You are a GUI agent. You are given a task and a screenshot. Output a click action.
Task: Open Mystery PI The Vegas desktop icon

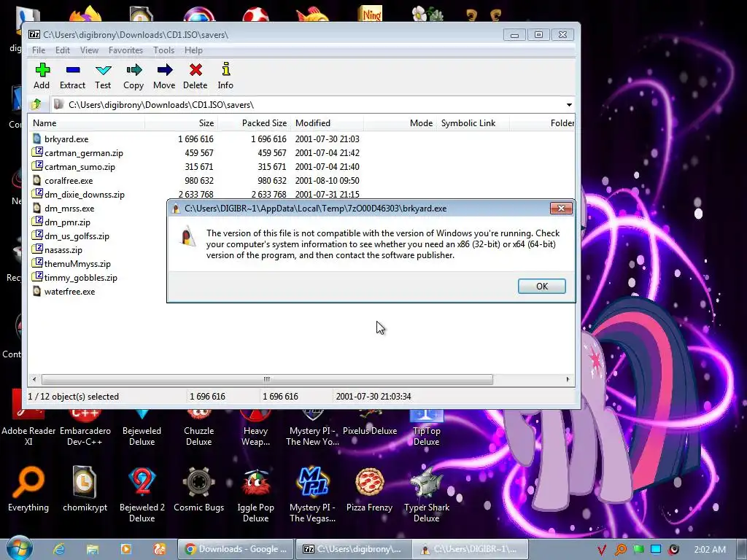pyautogui.click(x=312, y=494)
